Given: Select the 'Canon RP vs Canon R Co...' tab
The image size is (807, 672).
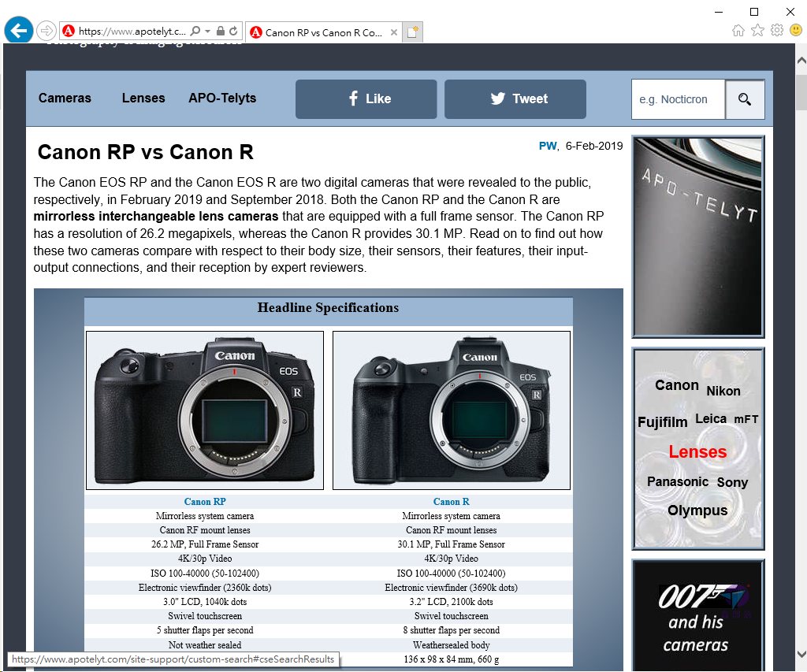Looking at the screenshot, I should [x=324, y=32].
